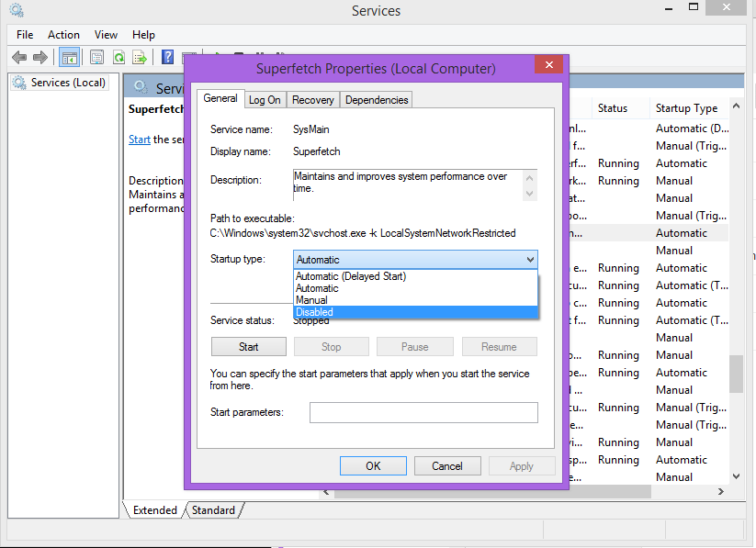Maximize the Services window
The width and height of the screenshot is (756, 548).
pyautogui.click(x=694, y=7)
